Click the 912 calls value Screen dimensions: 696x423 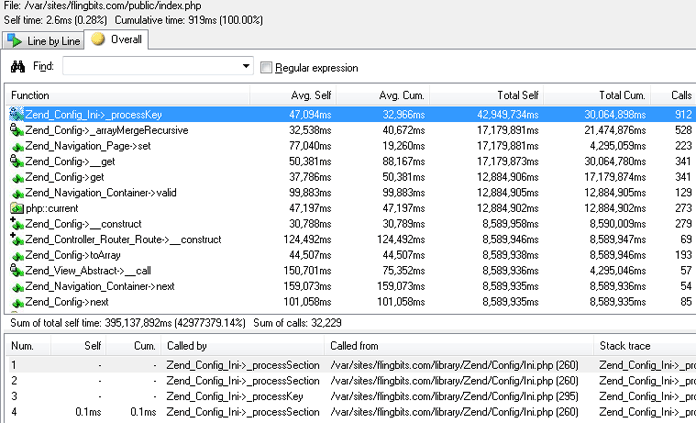(x=684, y=115)
